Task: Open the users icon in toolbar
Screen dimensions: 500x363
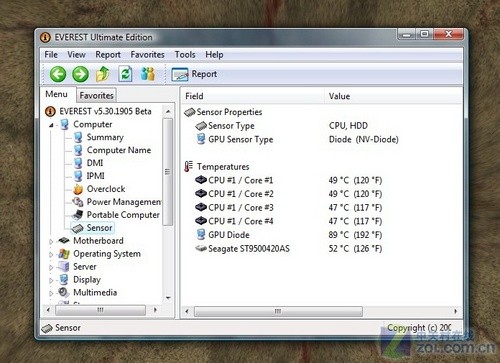Action: pyautogui.click(x=147, y=74)
